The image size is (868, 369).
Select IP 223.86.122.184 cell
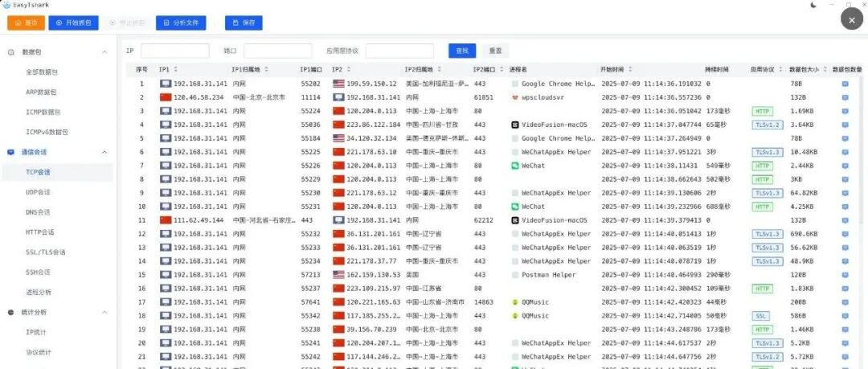(373, 125)
